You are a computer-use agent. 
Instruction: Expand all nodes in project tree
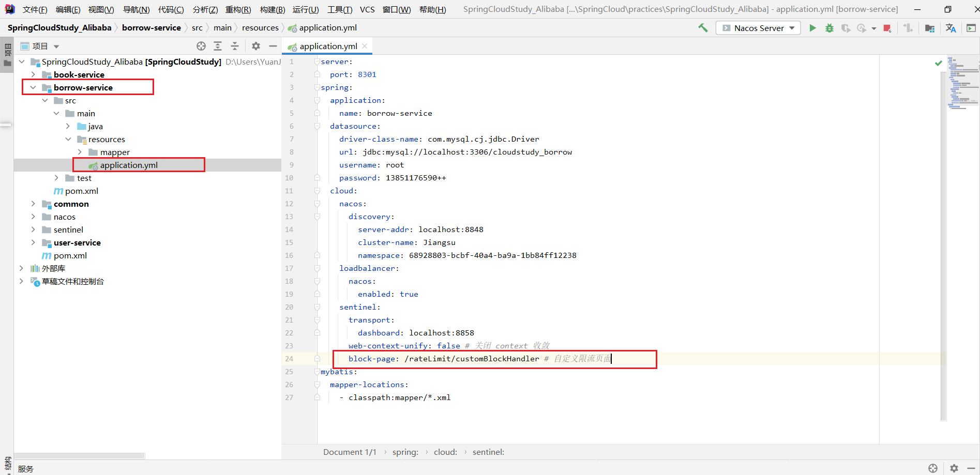coord(218,46)
